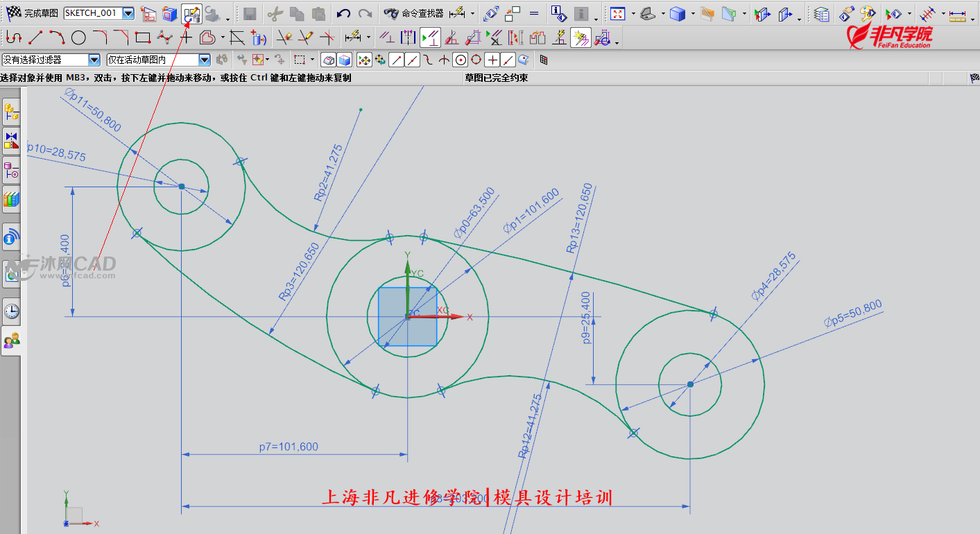This screenshot has width=980, height=534.
Task: Click the Cut scissors icon
Action: (x=275, y=13)
